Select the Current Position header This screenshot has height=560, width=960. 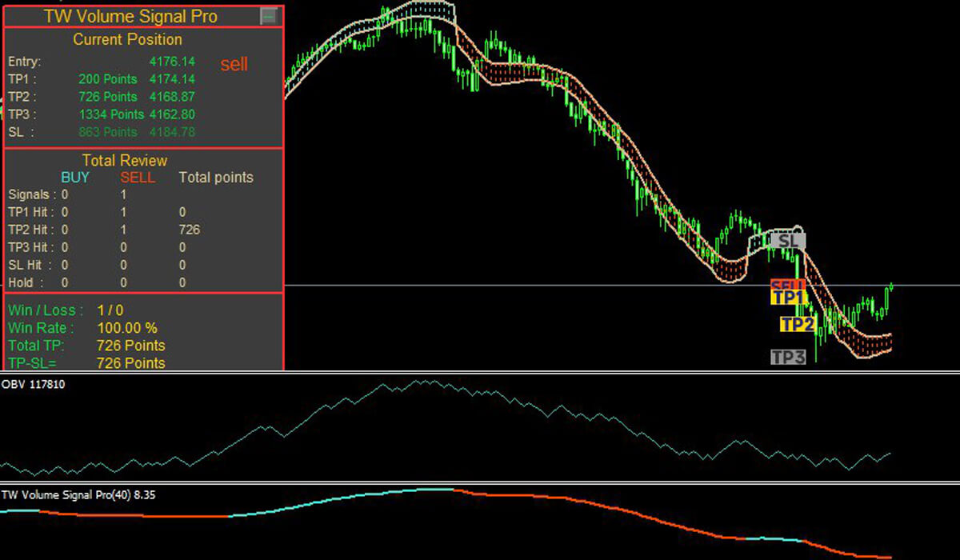coord(128,39)
